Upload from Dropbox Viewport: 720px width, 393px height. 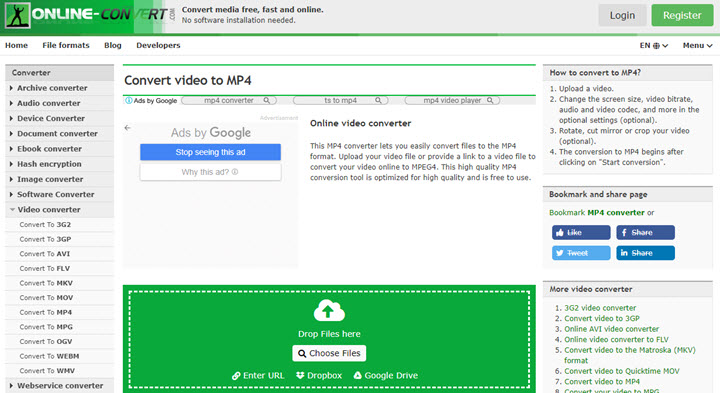point(319,376)
